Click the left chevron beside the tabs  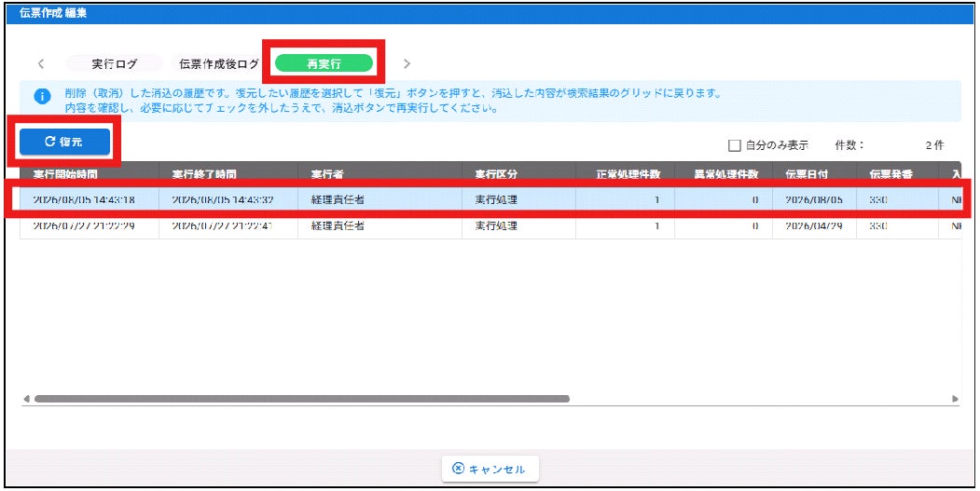41,63
